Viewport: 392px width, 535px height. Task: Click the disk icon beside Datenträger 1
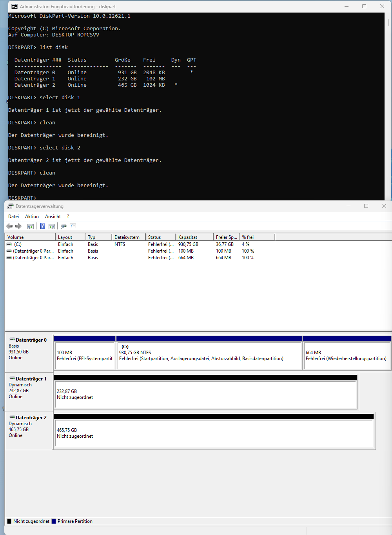[12, 379]
